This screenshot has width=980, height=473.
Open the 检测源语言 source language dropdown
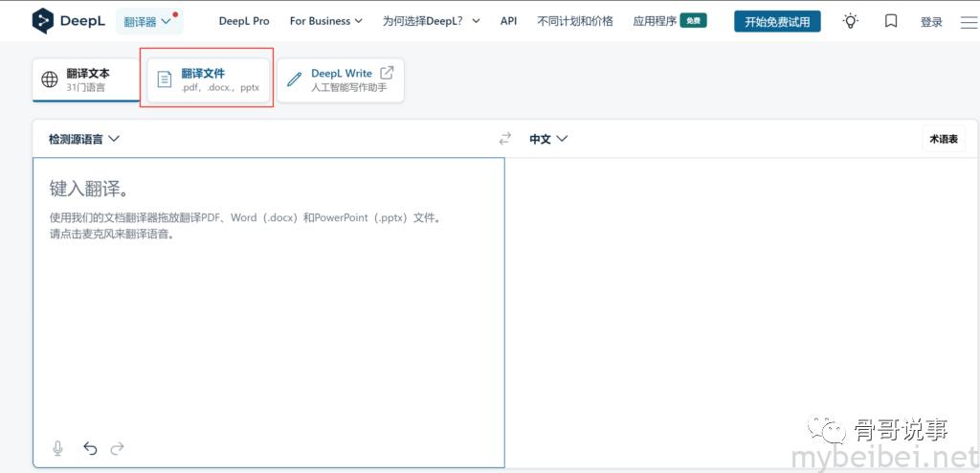84,139
